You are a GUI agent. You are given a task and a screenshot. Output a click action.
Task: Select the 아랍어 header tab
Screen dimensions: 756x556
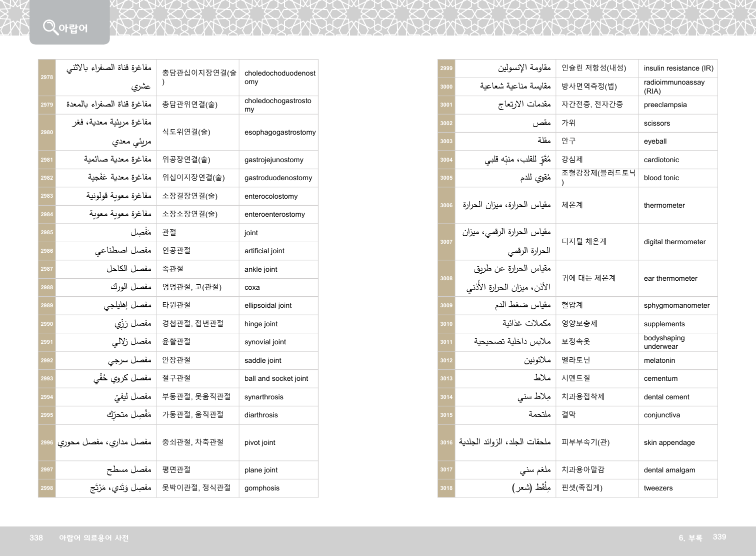pos(73,29)
